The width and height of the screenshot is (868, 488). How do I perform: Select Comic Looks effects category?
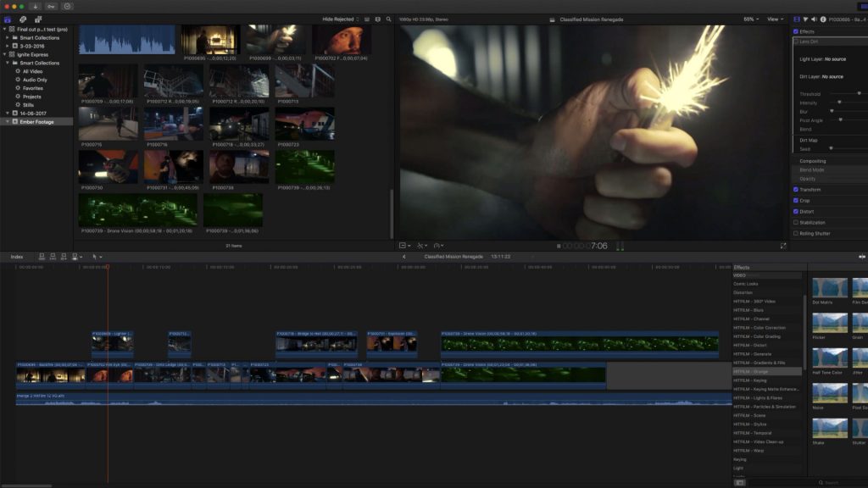(x=747, y=284)
